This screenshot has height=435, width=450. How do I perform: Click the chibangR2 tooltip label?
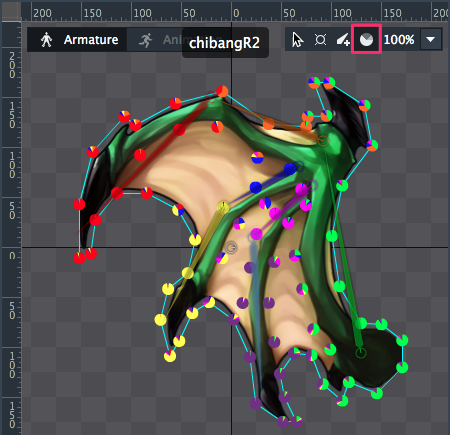[225, 42]
